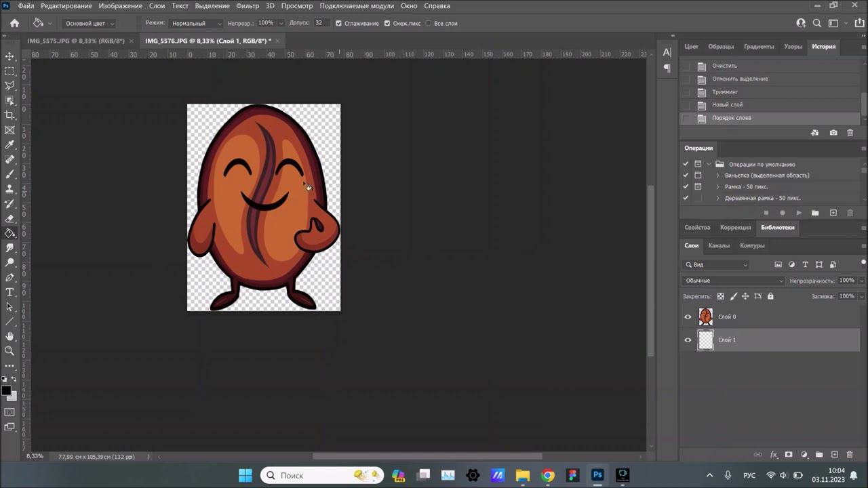Expand the Основной цвет dropdown
This screenshot has height=488, width=868.
pyautogui.click(x=90, y=23)
